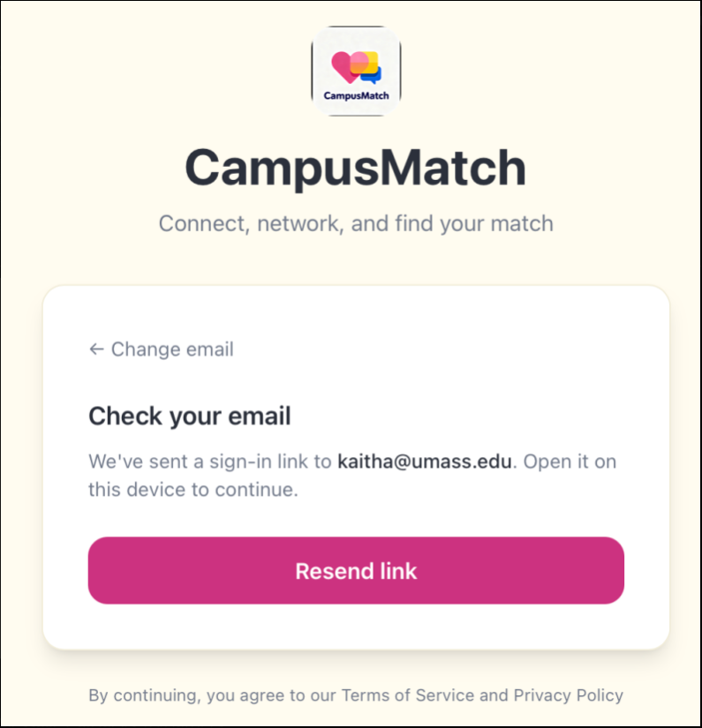Screen dimensions: 702x728
Task: Click the Check your email heading
Action: [x=190, y=416]
